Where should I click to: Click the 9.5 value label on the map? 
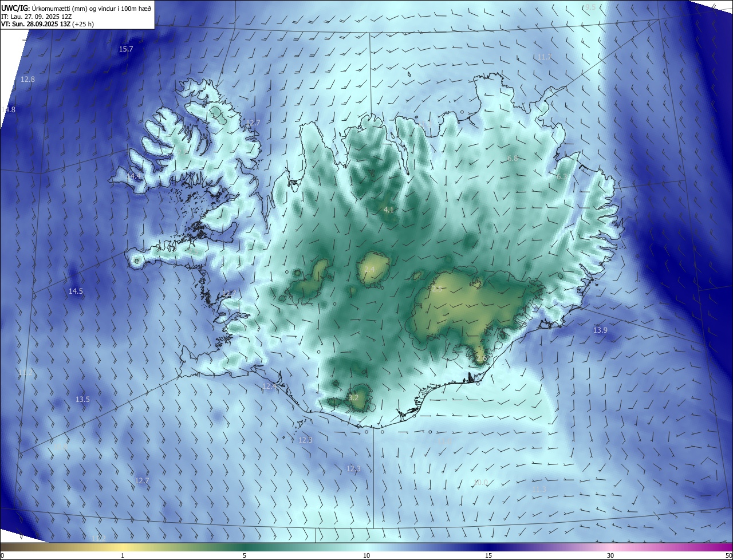[x=590, y=7]
